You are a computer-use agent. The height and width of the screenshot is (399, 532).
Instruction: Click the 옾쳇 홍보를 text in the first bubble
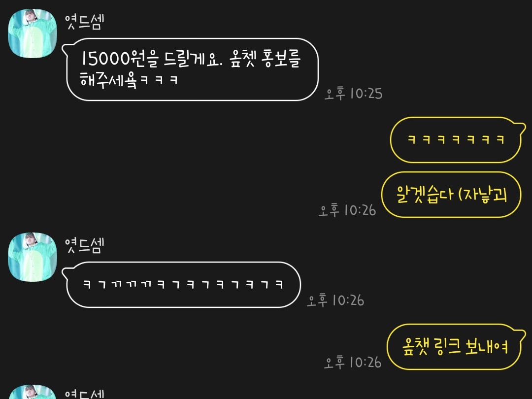coord(265,58)
